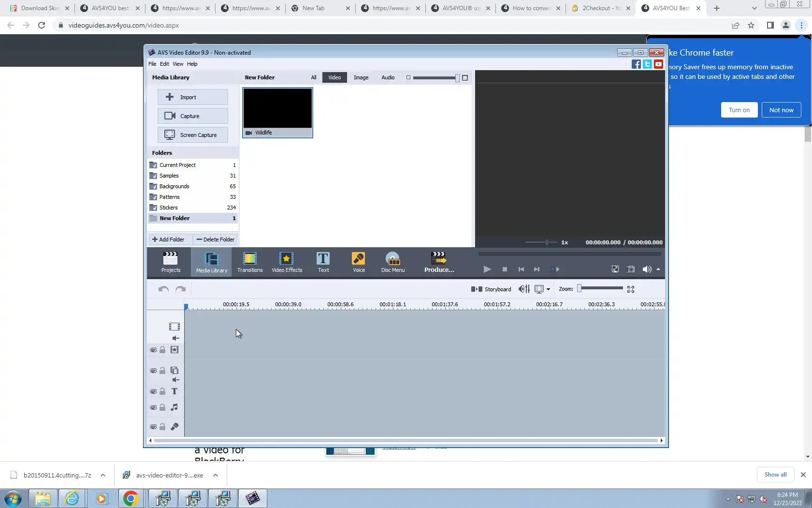The height and width of the screenshot is (508, 812).
Task: Open the View menu
Action: 178,64
